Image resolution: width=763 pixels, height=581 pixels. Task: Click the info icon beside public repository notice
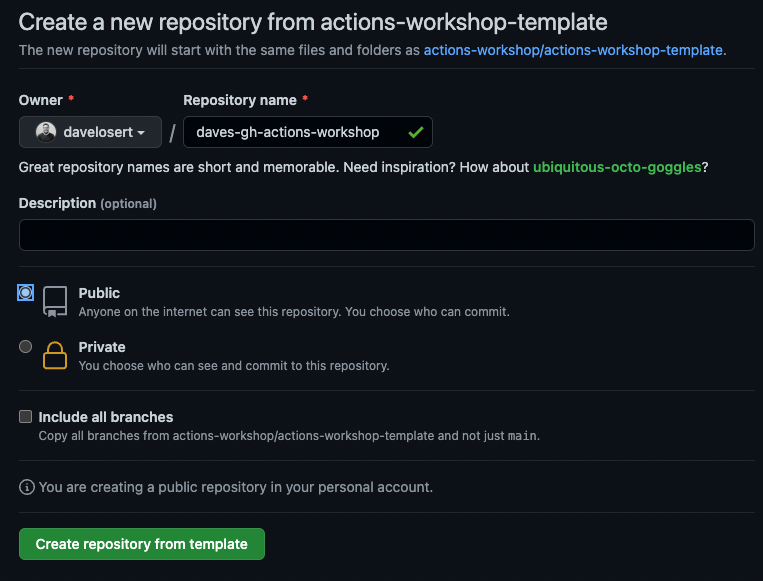27,487
